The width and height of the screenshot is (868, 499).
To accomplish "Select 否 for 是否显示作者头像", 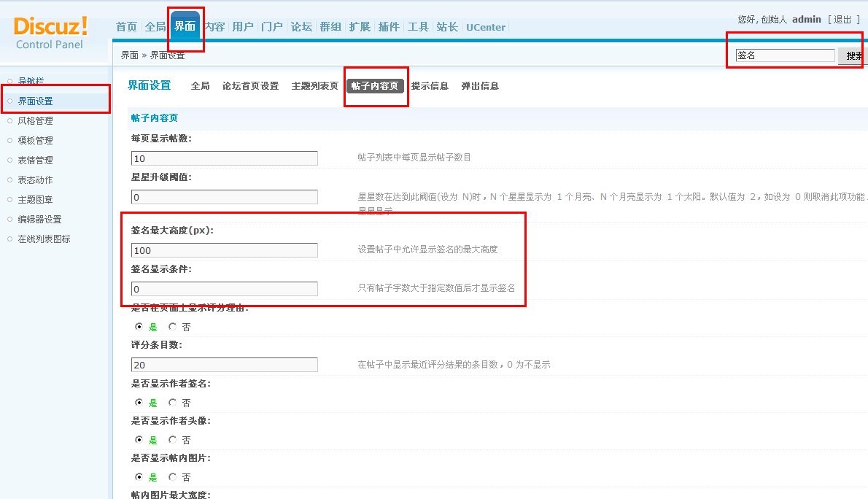I will (173, 440).
